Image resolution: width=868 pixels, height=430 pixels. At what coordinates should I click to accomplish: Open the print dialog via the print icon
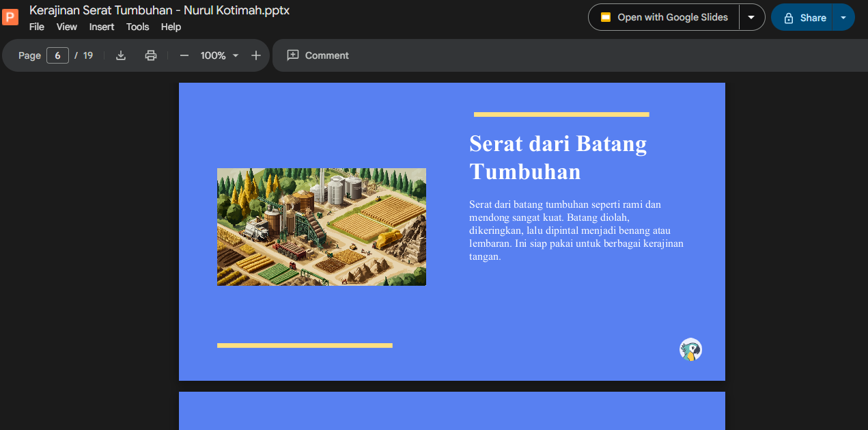coord(150,55)
